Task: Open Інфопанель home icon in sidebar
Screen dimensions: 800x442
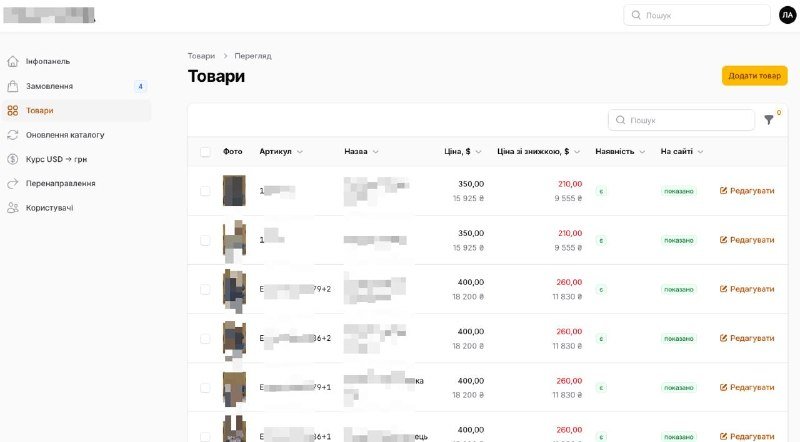Action: (13, 61)
